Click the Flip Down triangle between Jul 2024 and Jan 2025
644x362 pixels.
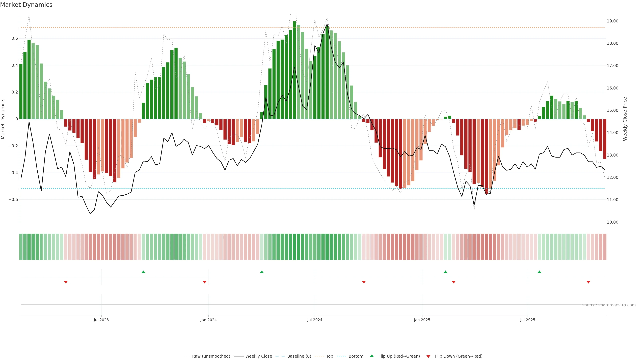point(364,282)
